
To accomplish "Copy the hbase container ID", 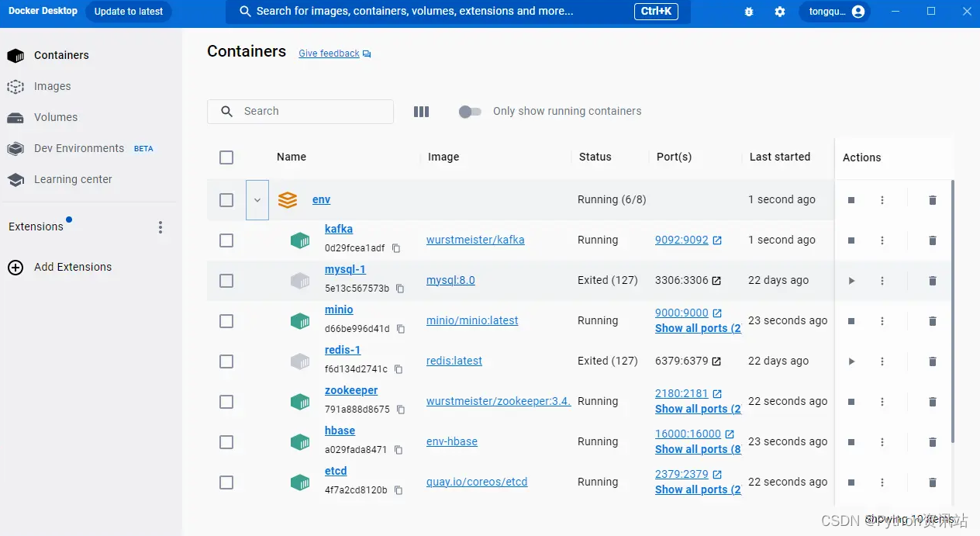I will click(x=399, y=450).
